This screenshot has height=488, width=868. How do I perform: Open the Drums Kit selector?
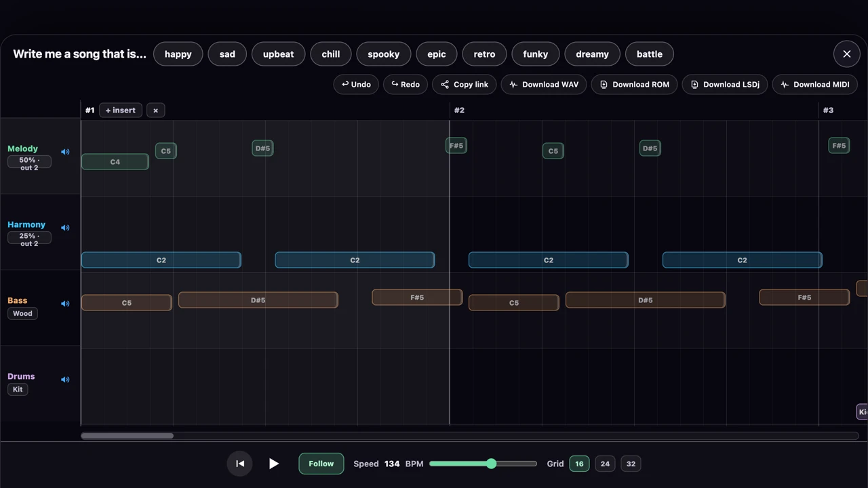tap(18, 389)
